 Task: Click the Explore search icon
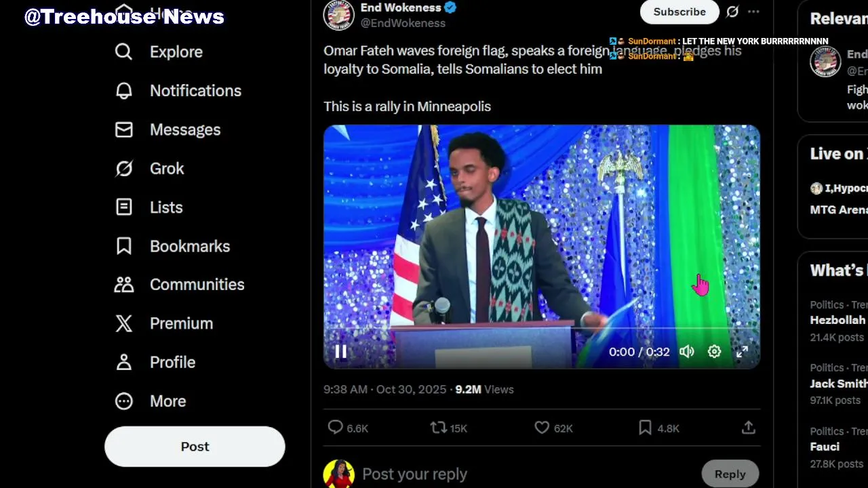[123, 52]
